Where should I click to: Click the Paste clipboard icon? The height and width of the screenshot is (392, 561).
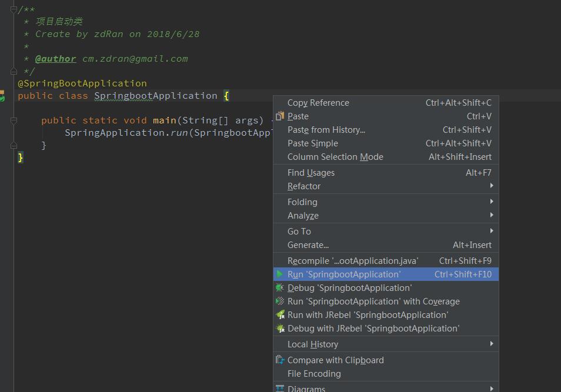click(280, 116)
